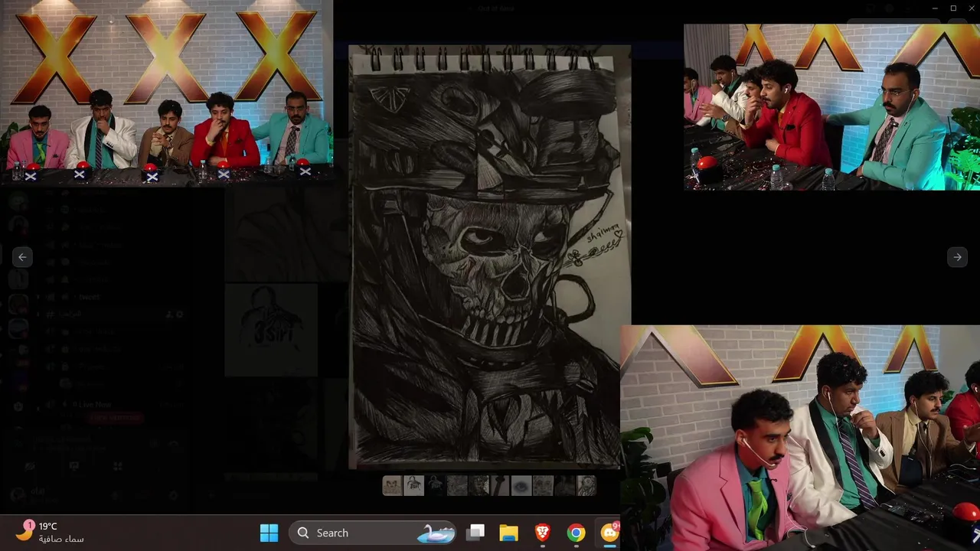Switch to Discord from the taskbar
Image resolution: width=980 pixels, height=551 pixels.
tap(609, 533)
